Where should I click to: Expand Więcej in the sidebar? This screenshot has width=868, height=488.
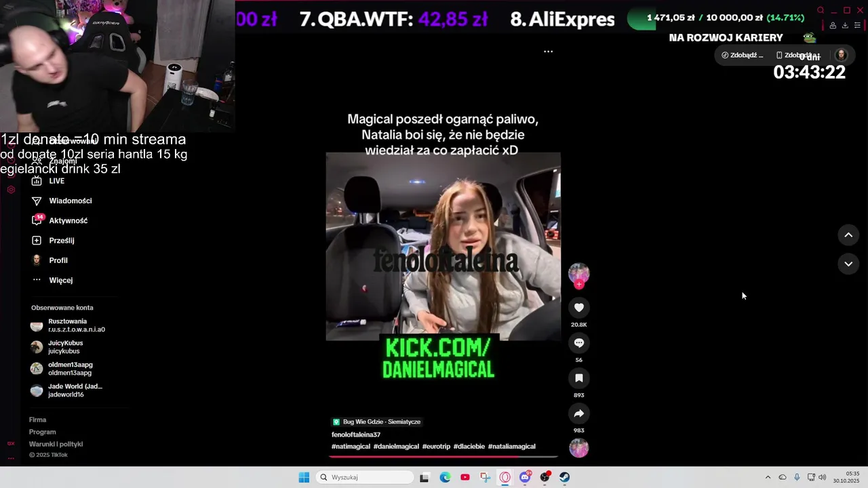(x=52, y=280)
